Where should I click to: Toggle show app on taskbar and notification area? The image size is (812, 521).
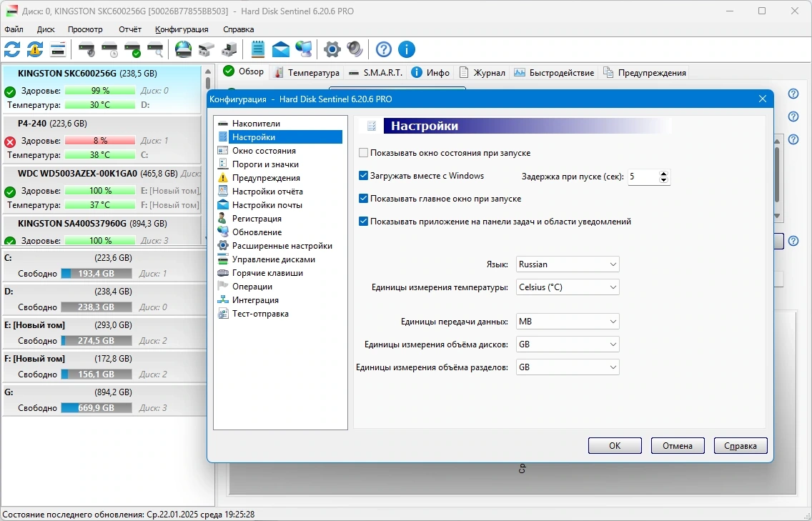click(x=364, y=221)
